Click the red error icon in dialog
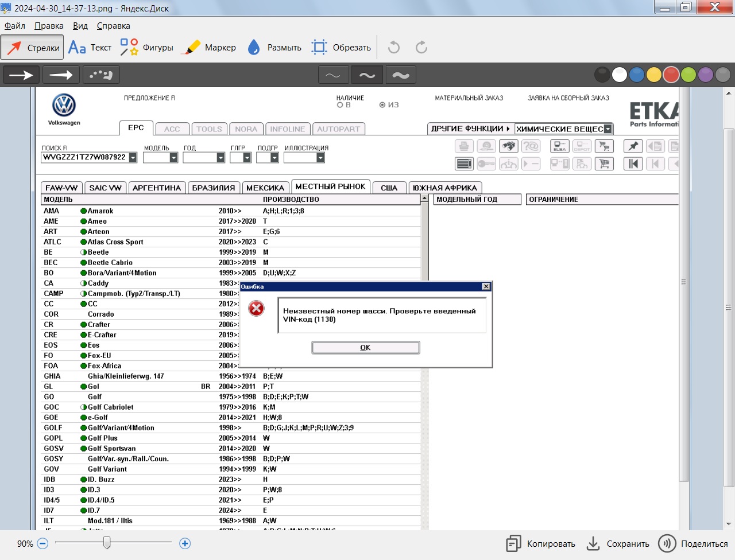 coord(256,309)
